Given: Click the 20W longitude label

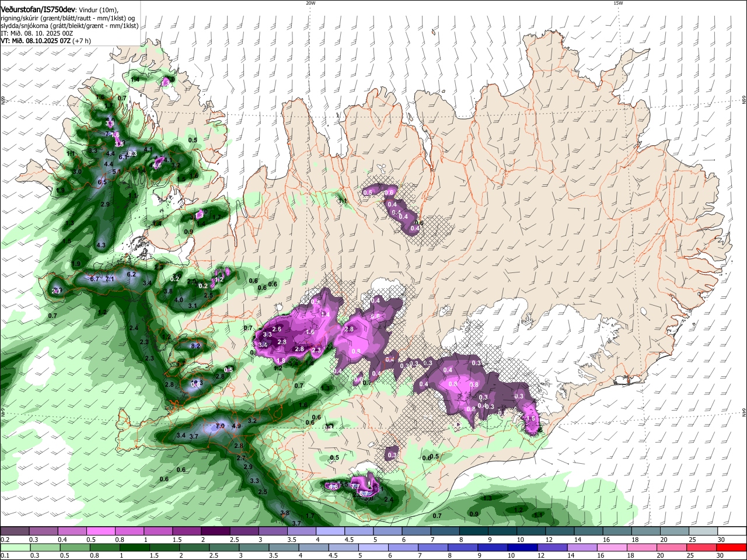Looking at the screenshot, I should (x=310, y=2).
